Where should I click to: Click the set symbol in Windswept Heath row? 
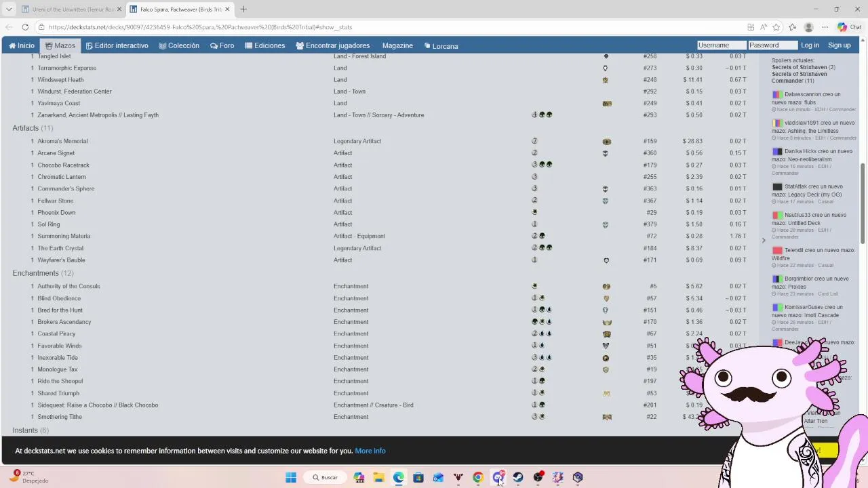click(x=606, y=80)
